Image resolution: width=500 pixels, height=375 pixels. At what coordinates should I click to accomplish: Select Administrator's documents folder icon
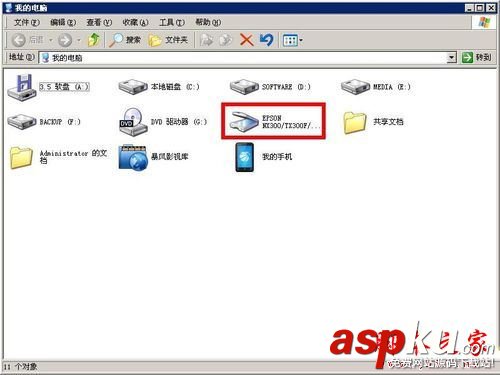22,157
